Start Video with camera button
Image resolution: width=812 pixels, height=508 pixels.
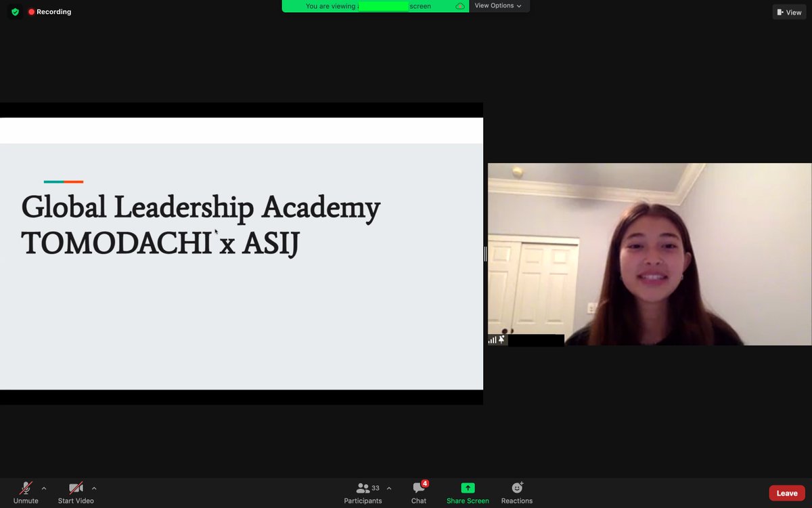click(76, 492)
